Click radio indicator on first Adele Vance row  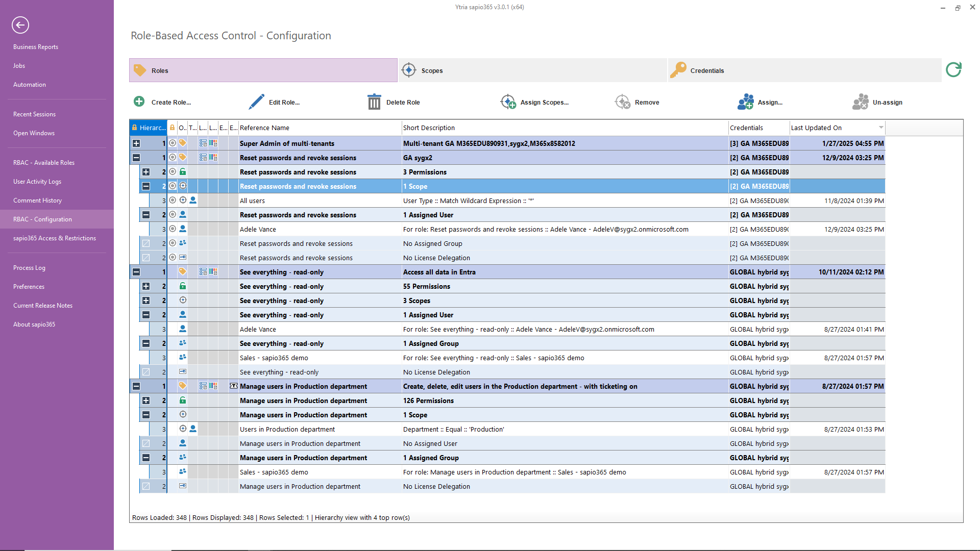(173, 229)
